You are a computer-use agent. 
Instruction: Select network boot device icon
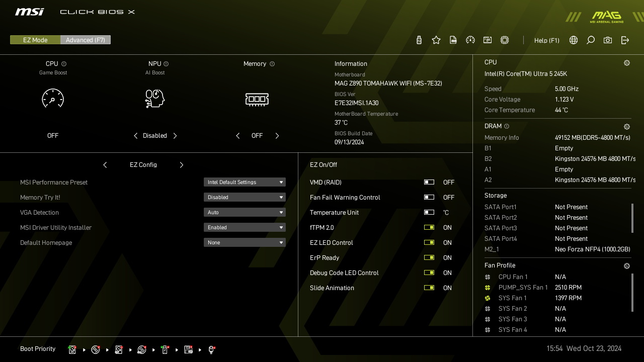(x=211, y=349)
